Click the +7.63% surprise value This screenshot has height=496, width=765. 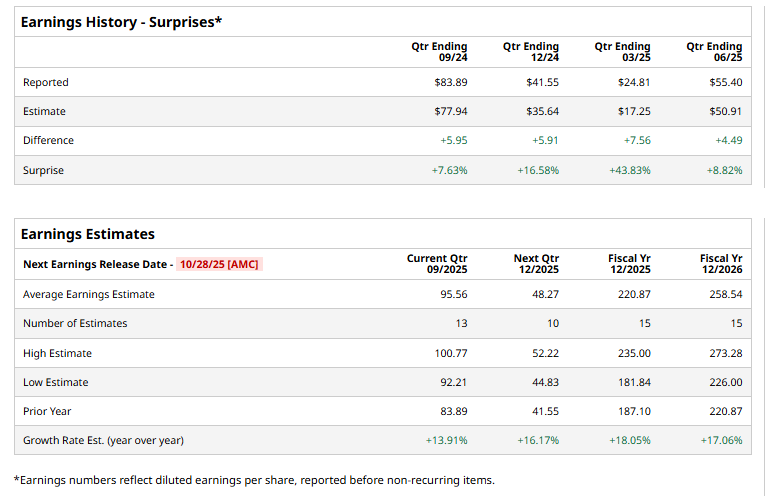449,170
